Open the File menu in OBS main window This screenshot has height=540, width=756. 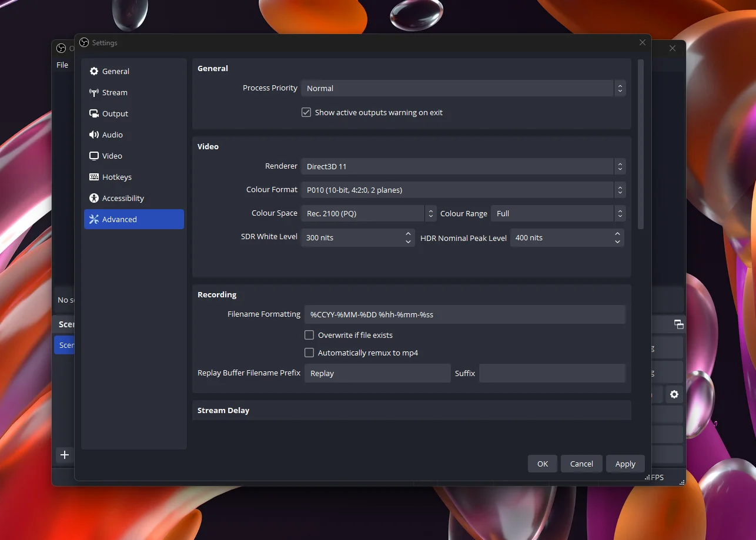(62, 65)
